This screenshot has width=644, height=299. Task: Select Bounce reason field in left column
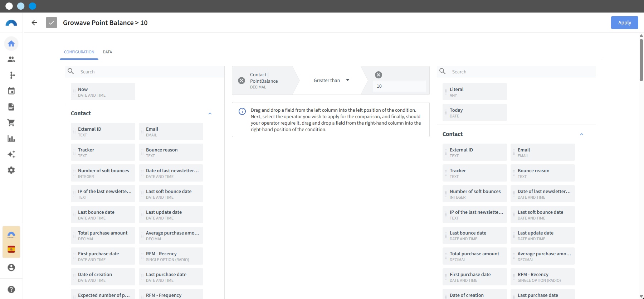171,152
